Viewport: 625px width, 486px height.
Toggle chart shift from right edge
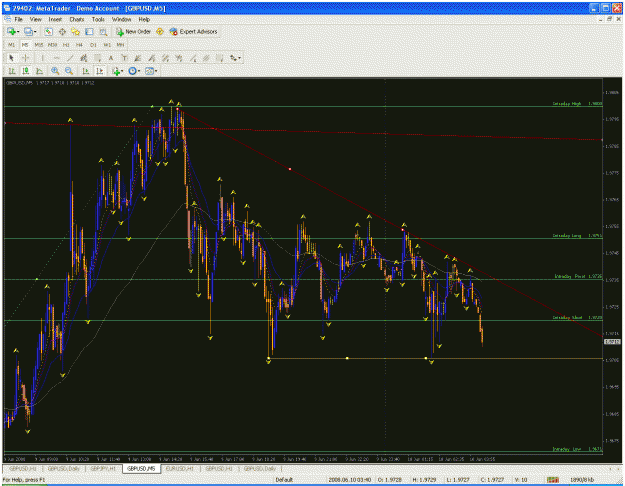point(100,71)
